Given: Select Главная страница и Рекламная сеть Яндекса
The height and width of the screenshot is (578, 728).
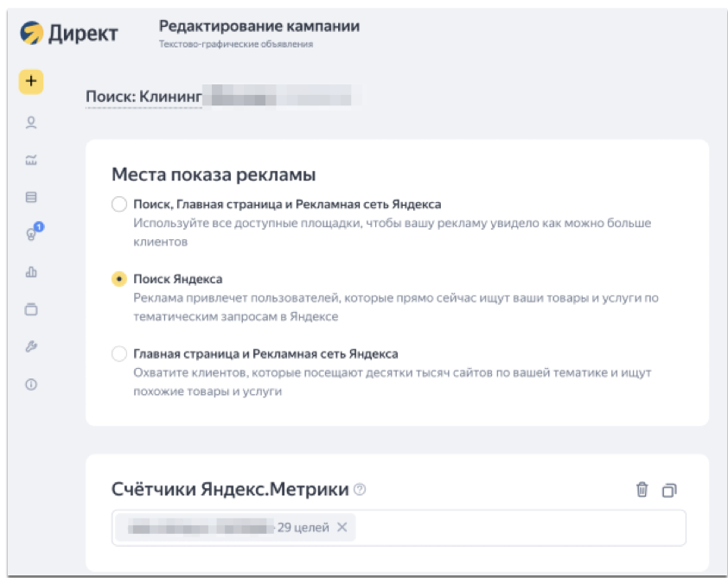Looking at the screenshot, I should [x=119, y=353].
